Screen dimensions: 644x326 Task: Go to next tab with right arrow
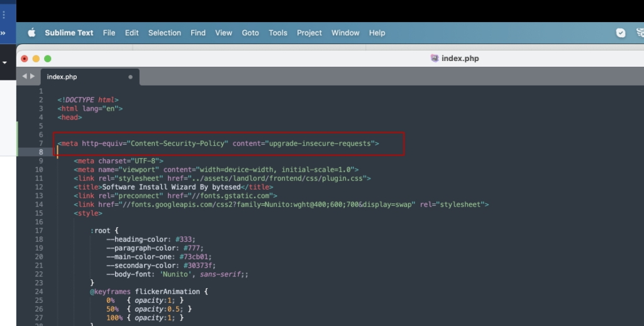[33, 76]
